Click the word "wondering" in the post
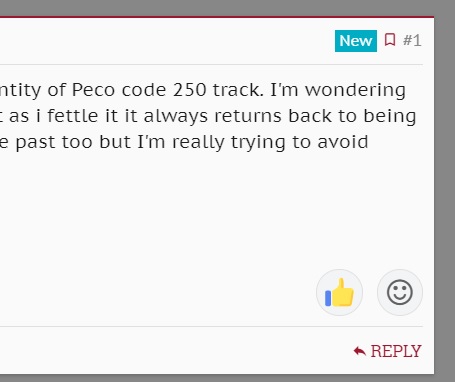This screenshot has width=455, height=382. [x=355, y=91]
